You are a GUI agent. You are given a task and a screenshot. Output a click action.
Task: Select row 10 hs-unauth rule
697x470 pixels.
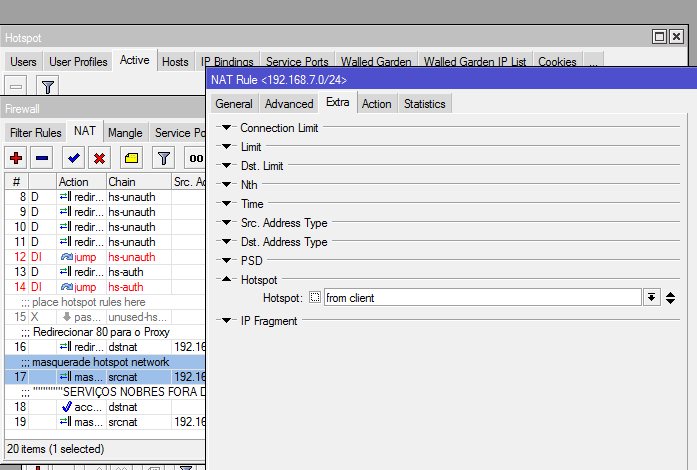point(105,227)
